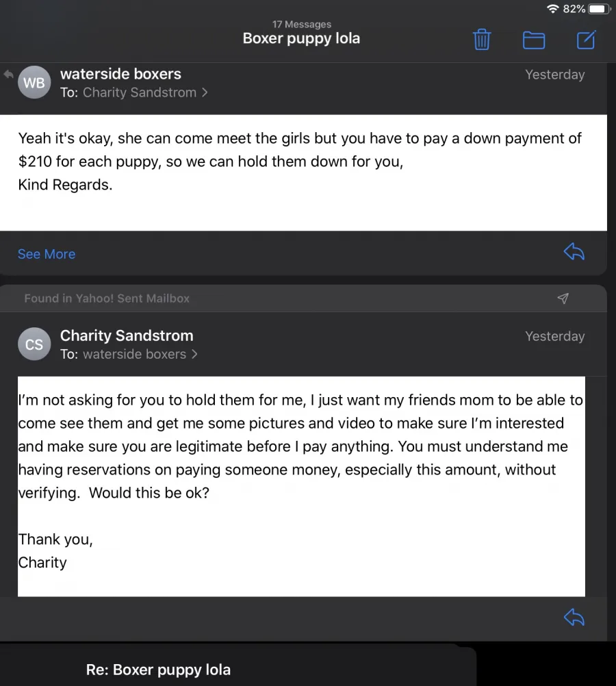Image resolution: width=616 pixels, height=686 pixels.
Task: Tap the battery indicator in the status bar
Action: click(x=600, y=9)
